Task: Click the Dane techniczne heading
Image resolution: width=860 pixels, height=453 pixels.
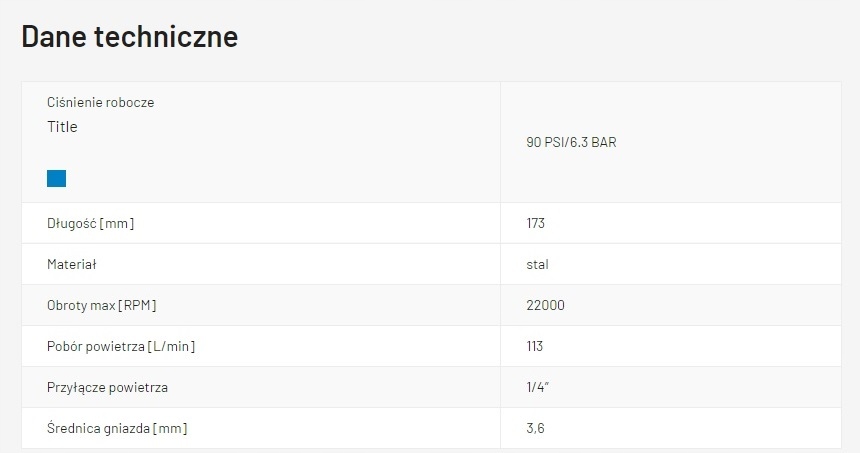Action: point(130,37)
